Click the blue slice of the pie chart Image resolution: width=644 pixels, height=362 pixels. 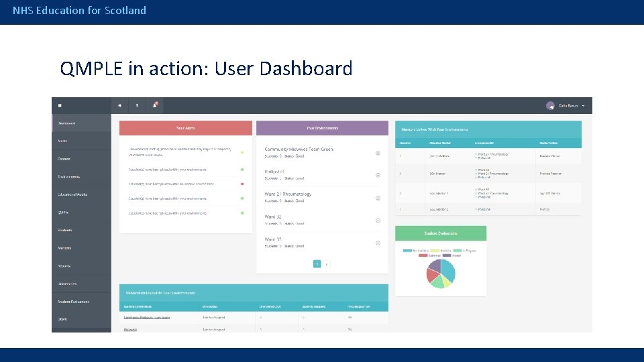point(448,270)
